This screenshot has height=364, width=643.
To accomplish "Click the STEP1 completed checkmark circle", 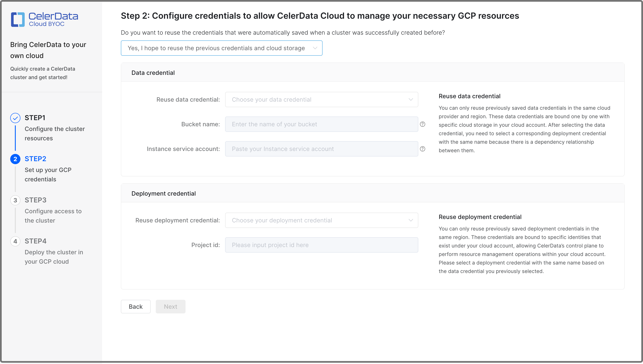I will pyautogui.click(x=15, y=118).
